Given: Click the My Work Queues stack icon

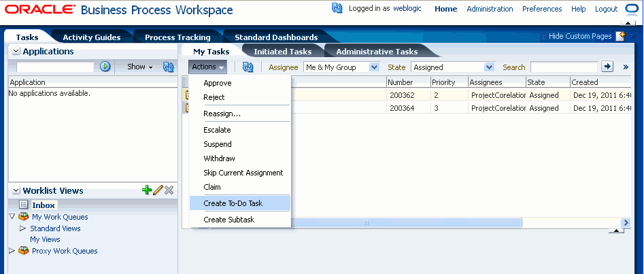Looking at the screenshot, I should tap(24, 216).
